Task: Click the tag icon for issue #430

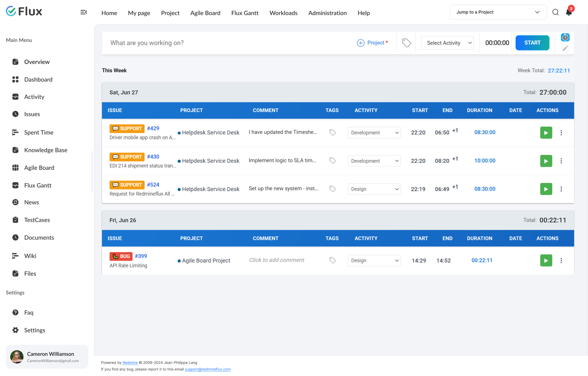Action: click(x=332, y=161)
